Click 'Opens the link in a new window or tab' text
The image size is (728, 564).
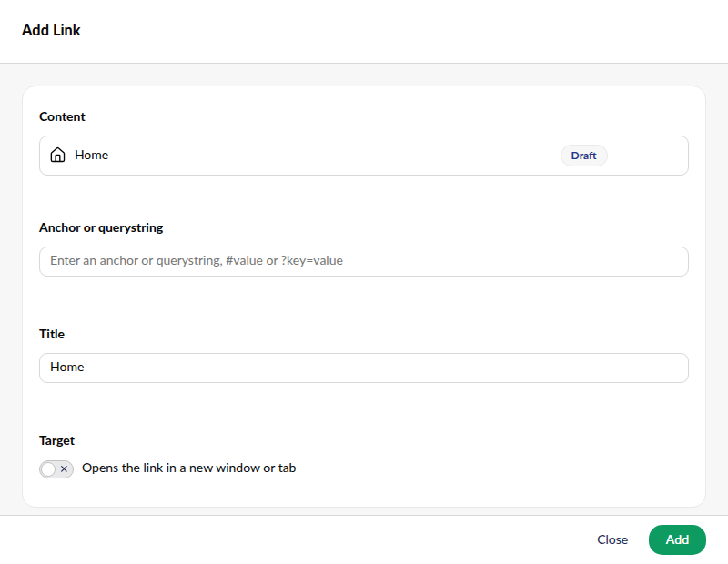click(x=189, y=468)
